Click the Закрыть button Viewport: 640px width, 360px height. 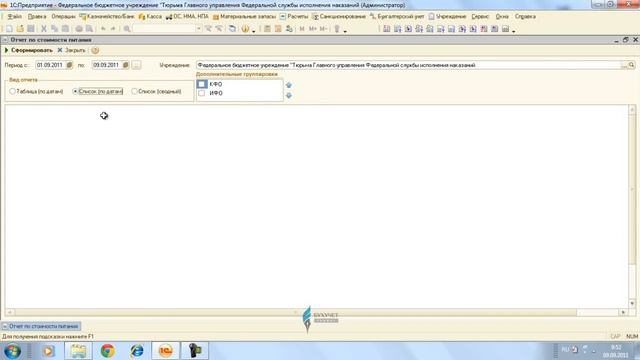coord(71,50)
